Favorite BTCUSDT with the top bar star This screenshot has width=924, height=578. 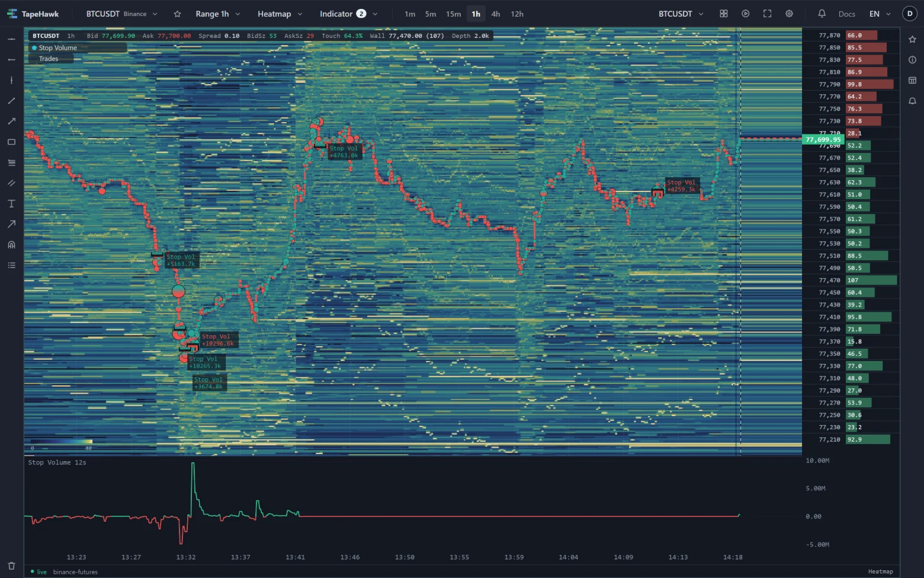pos(177,14)
